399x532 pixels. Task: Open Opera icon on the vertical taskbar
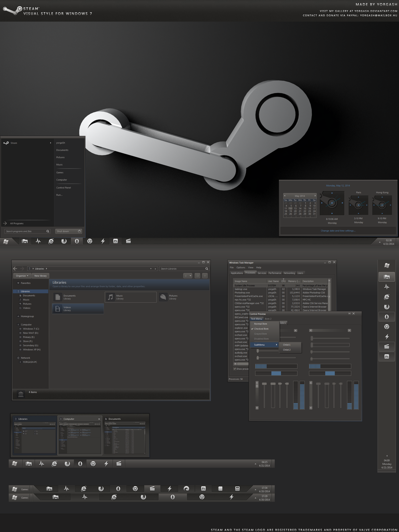click(387, 317)
